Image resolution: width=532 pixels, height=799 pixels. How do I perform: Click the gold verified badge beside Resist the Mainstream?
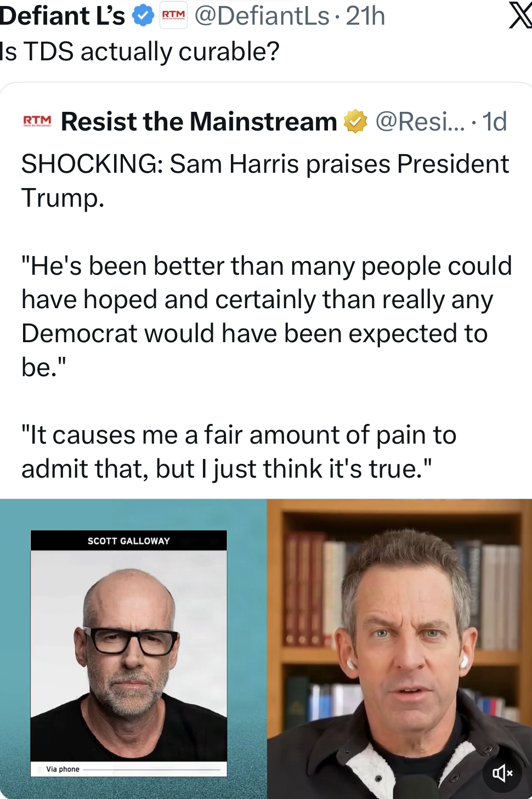355,121
